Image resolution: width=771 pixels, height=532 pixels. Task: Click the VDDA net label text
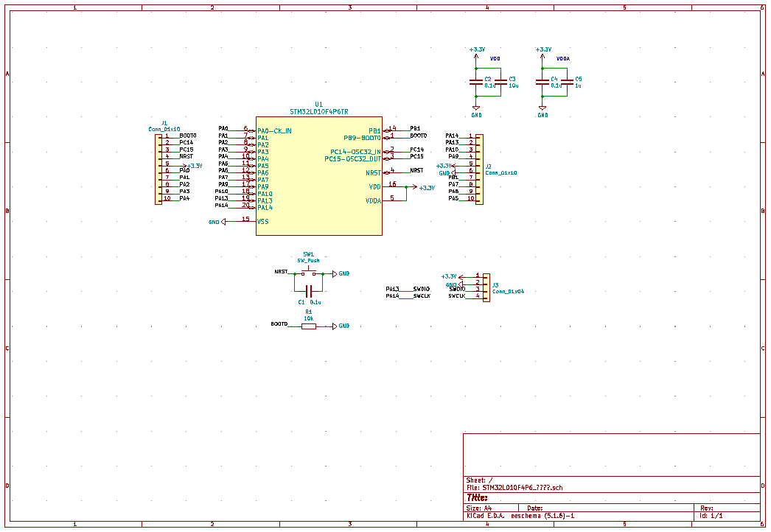coord(562,58)
